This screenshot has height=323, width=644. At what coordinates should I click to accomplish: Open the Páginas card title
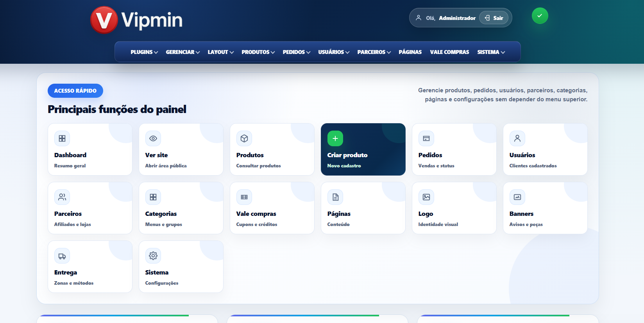339,214
